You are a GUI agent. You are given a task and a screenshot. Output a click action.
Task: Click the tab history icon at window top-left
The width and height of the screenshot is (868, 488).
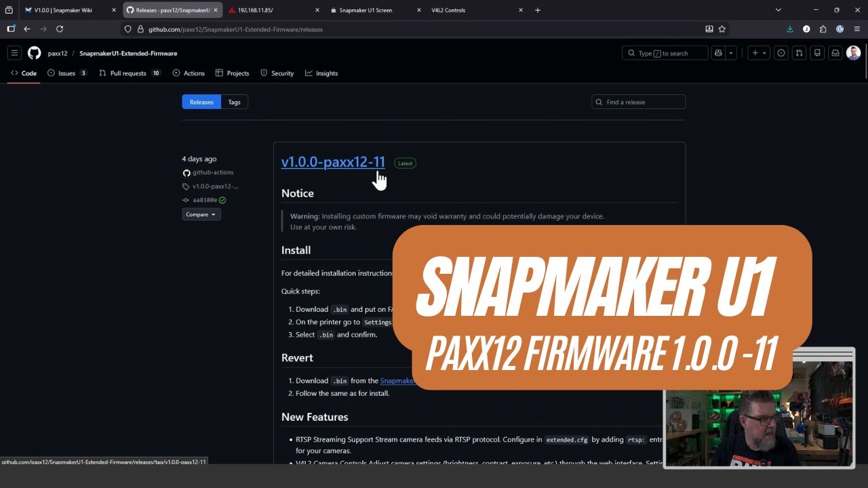(x=9, y=10)
